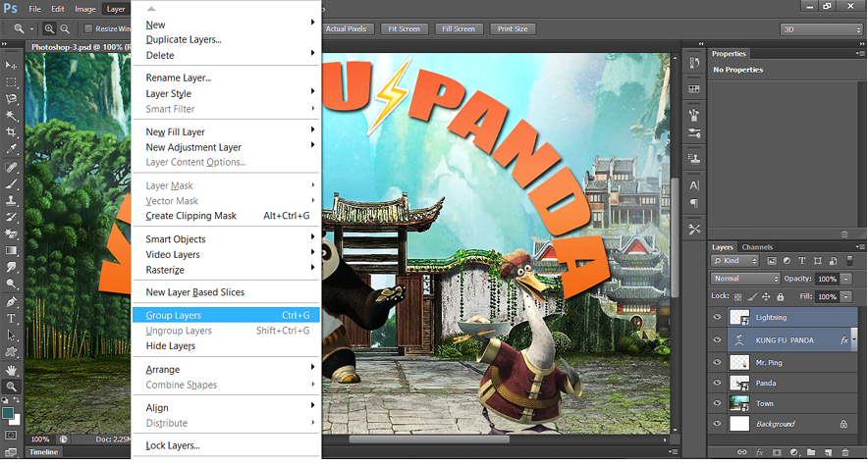This screenshot has width=868, height=465.
Task: Switch to the Channels tab
Action: click(x=757, y=247)
